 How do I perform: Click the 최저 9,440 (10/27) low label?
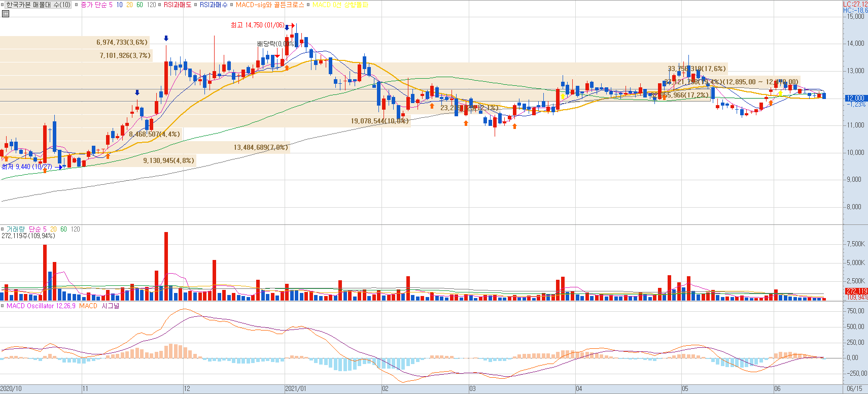[27, 167]
